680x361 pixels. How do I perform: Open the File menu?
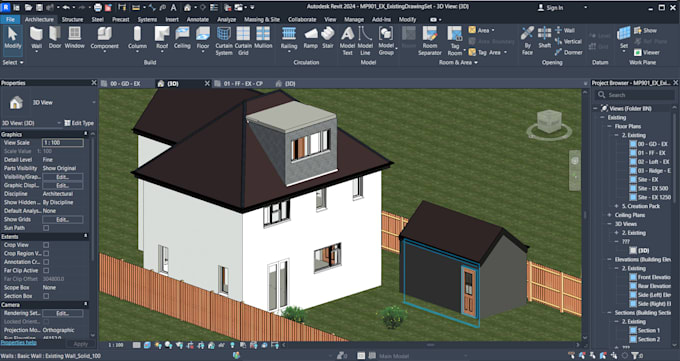coord(10,20)
